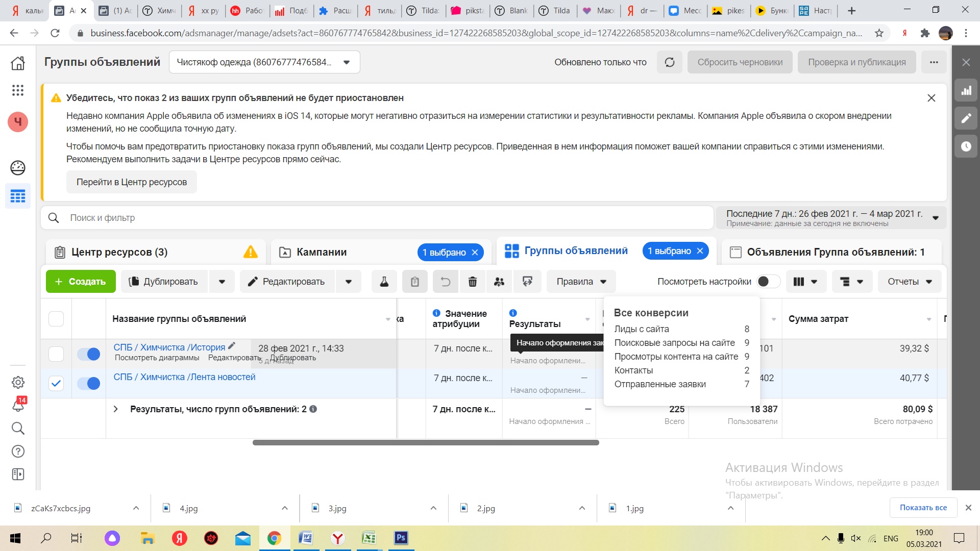Image resolution: width=980 pixels, height=551 pixels.
Task: Click the audience people icon in the toolbar
Action: tap(499, 282)
